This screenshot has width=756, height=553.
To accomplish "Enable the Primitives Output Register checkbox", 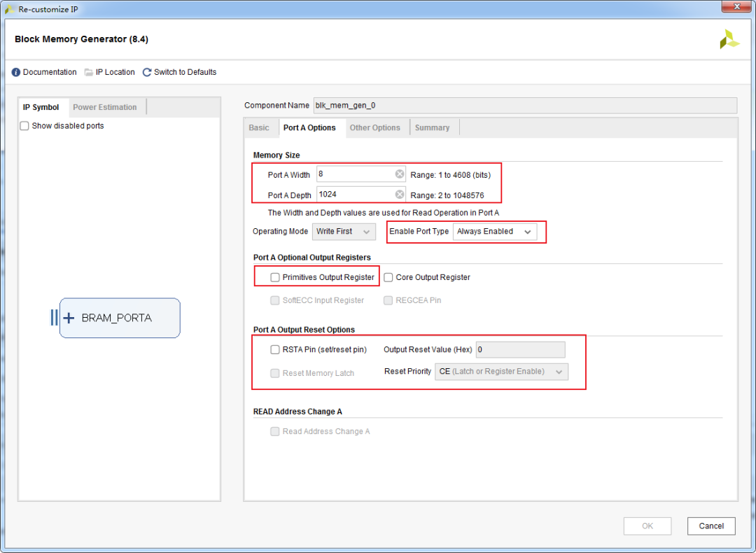I will (x=275, y=277).
